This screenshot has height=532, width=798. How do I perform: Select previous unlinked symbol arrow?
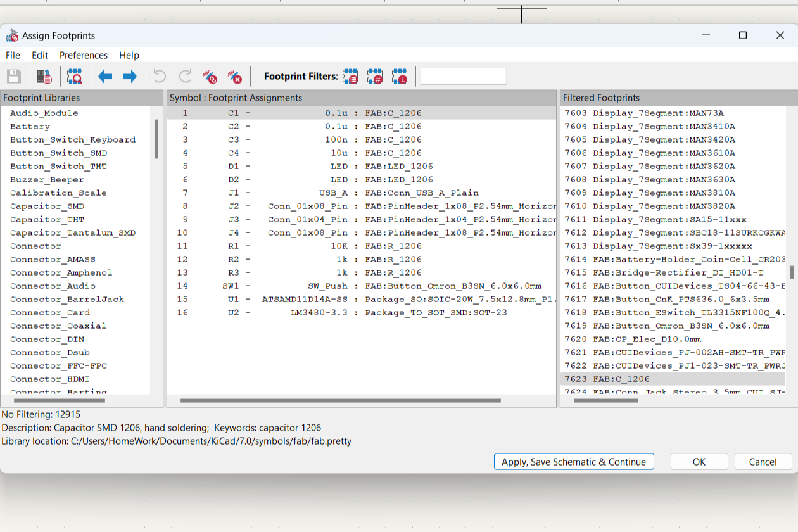pos(105,77)
